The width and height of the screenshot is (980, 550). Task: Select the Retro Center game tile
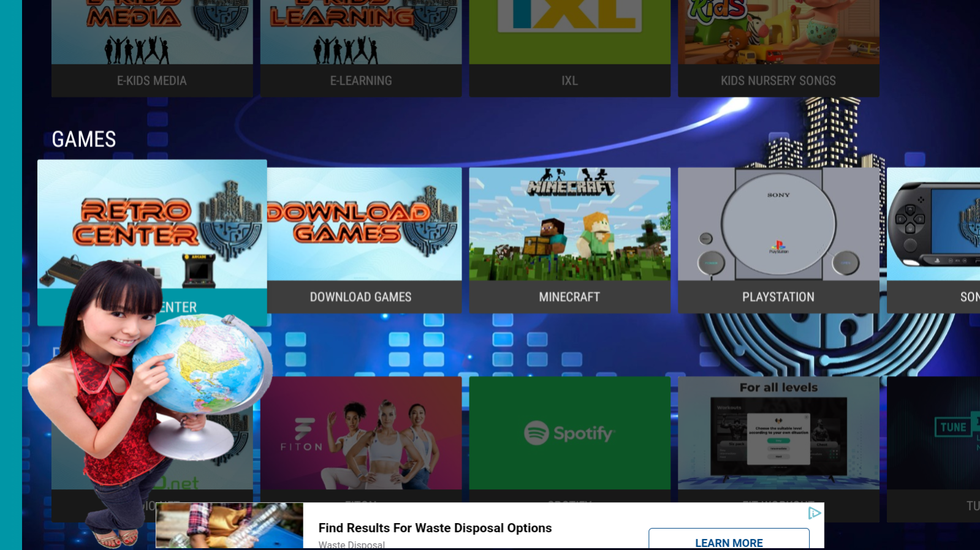coord(152,243)
